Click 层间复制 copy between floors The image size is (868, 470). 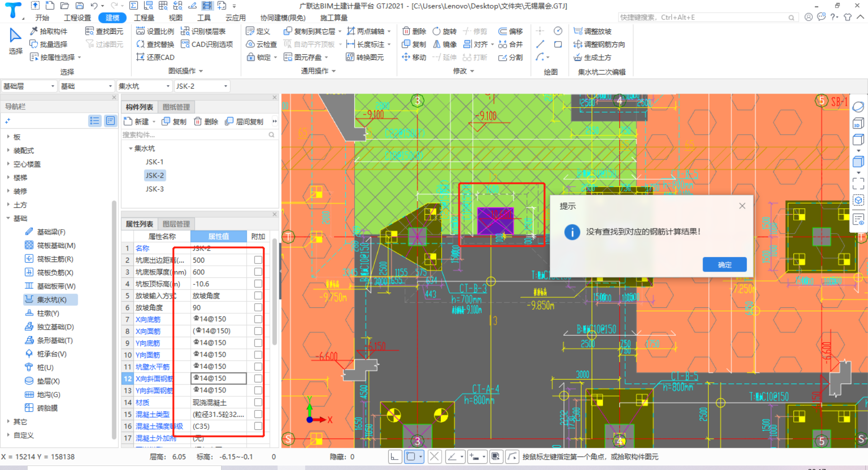pos(244,122)
